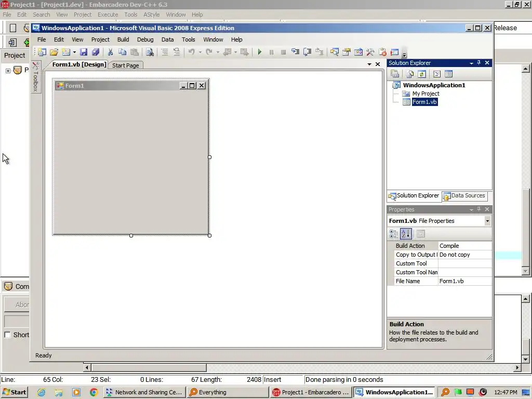Click the Step Into icon

coord(296,52)
